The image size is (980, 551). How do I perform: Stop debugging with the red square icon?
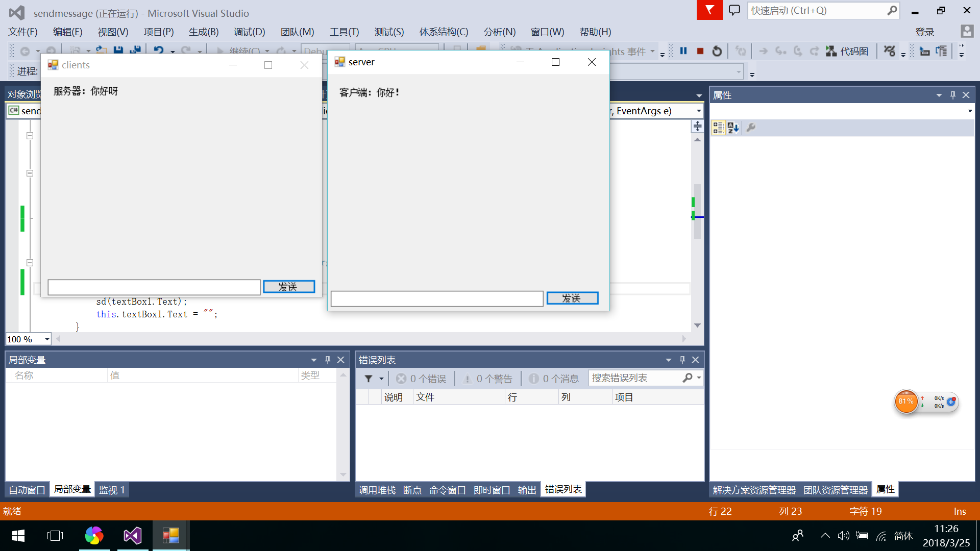(700, 51)
